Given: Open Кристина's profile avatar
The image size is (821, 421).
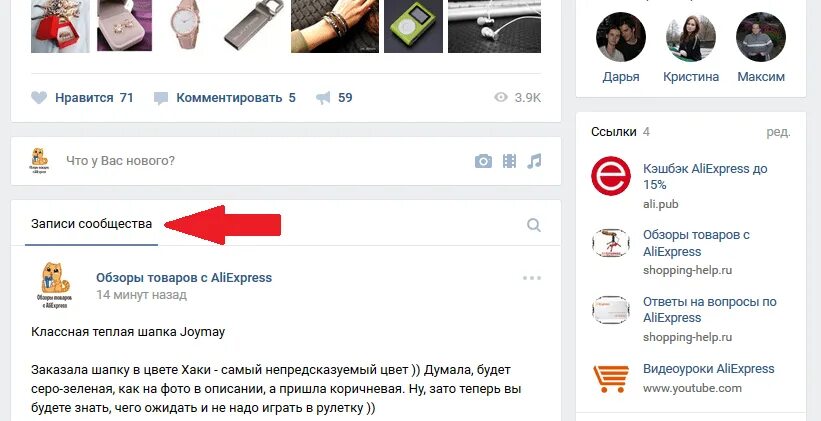Looking at the screenshot, I should 691,37.
